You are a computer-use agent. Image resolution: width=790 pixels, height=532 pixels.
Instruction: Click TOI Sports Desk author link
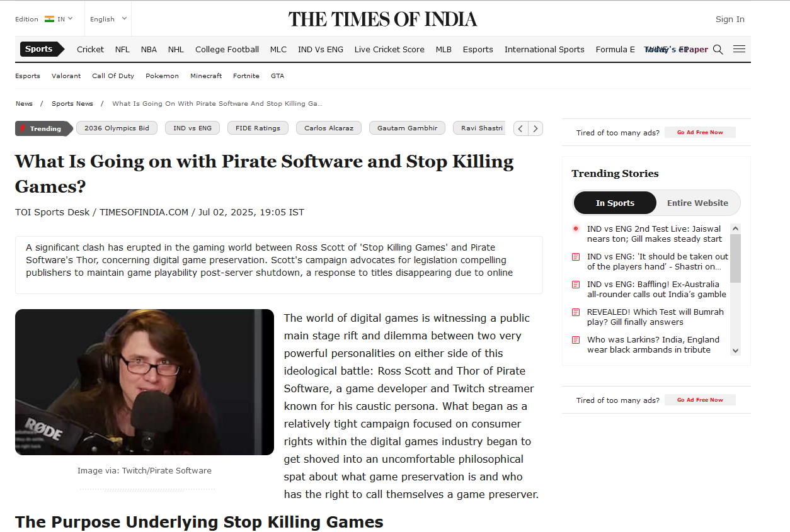[x=52, y=212]
